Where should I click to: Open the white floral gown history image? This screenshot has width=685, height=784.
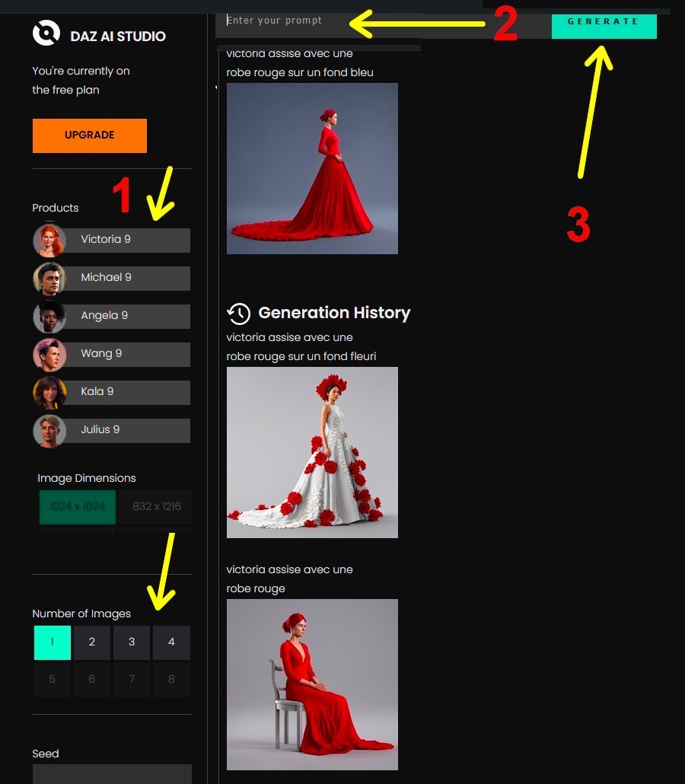(312, 452)
